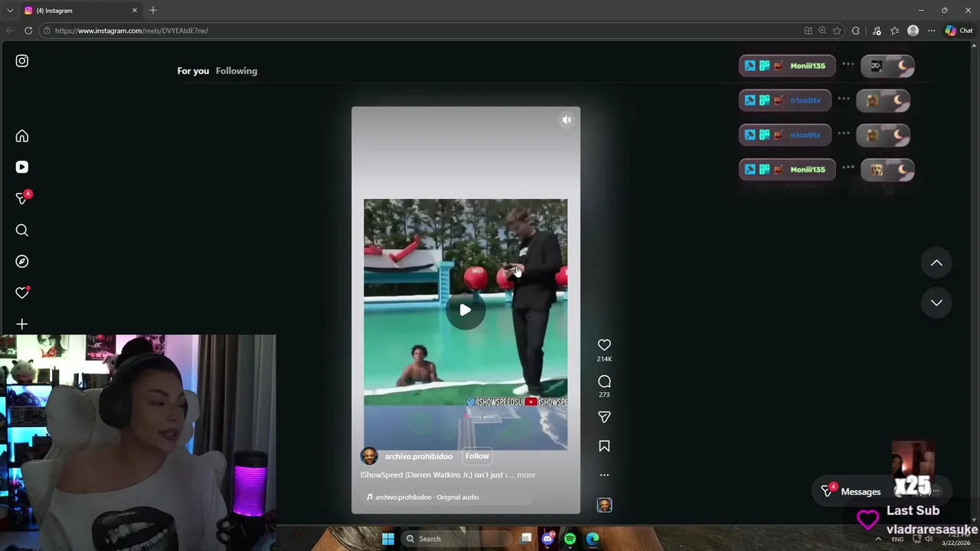Refresh the Instagram page
980x551 pixels.
click(x=28, y=31)
